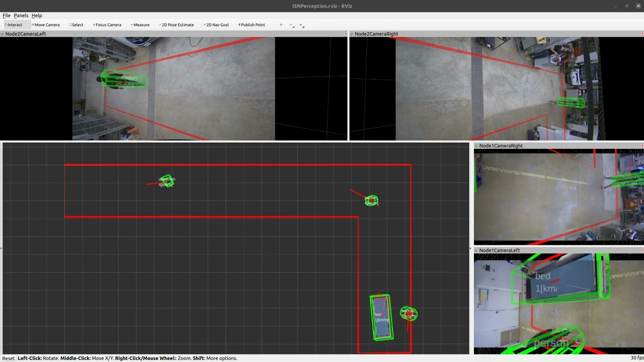644x362 pixels.
Task: Click the Node1CameraLeft panel title
Action: pyautogui.click(x=500, y=250)
